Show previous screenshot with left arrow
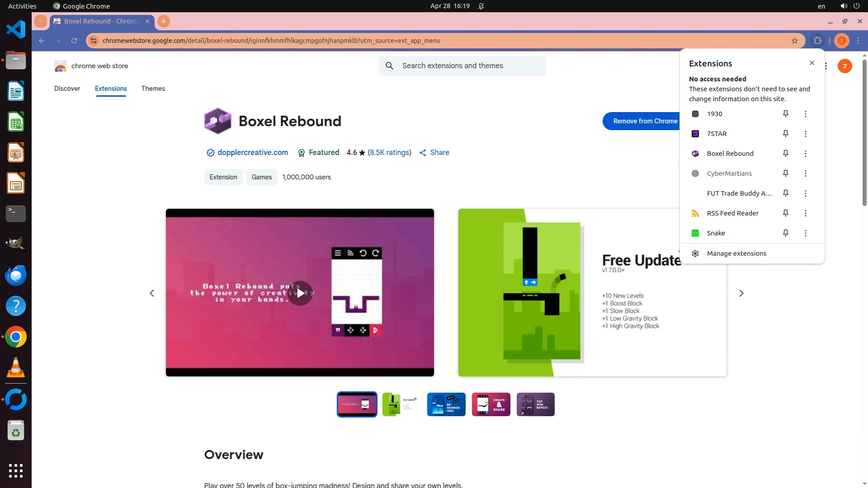Image resolution: width=868 pixels, height=488 pixels. click(x=152, y=293)
